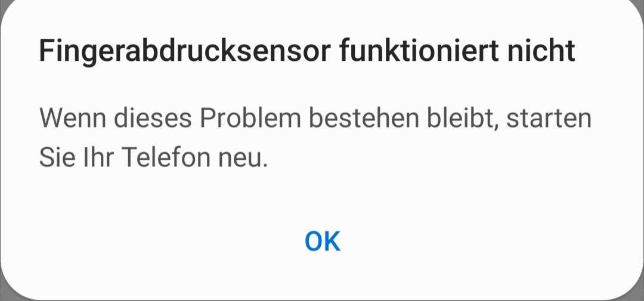Click the message line starting 'Wenn dieses Problem'
The image size is (644, 301).
point(315,118)
